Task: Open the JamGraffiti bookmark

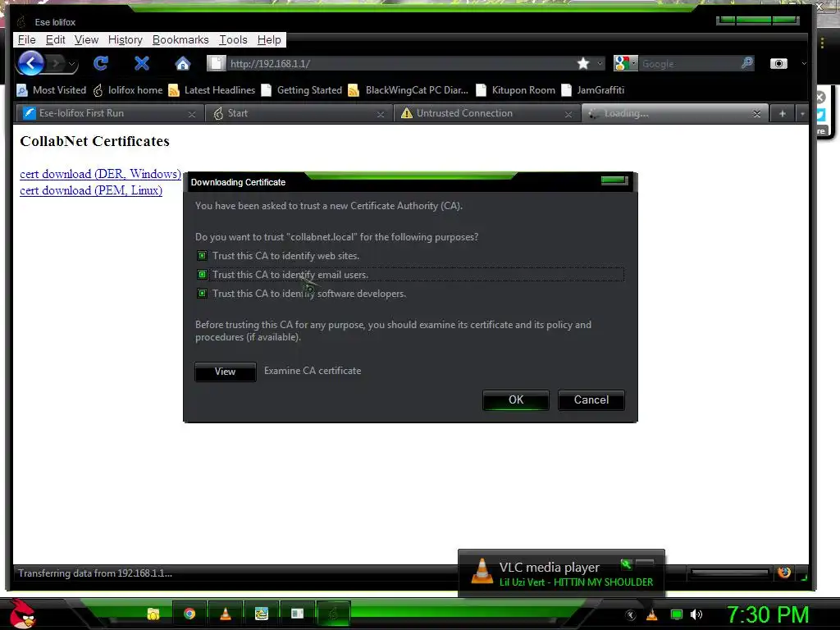Action: point(593,90)
